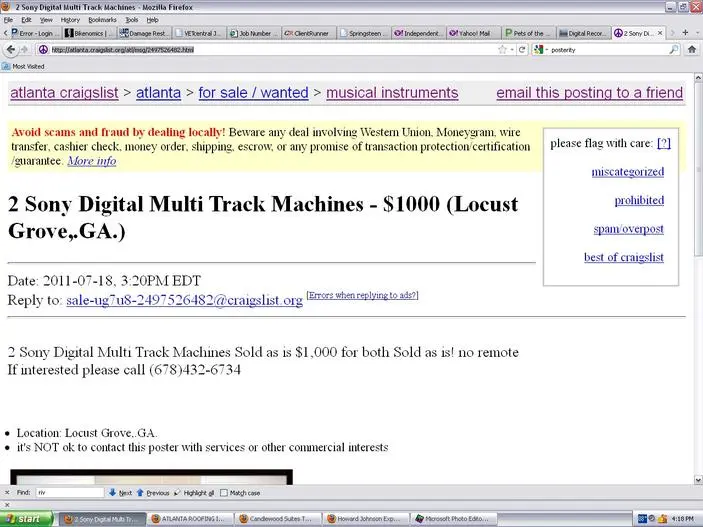
Task: Open the Most Visited bookmarks folder
Action: 23,66
